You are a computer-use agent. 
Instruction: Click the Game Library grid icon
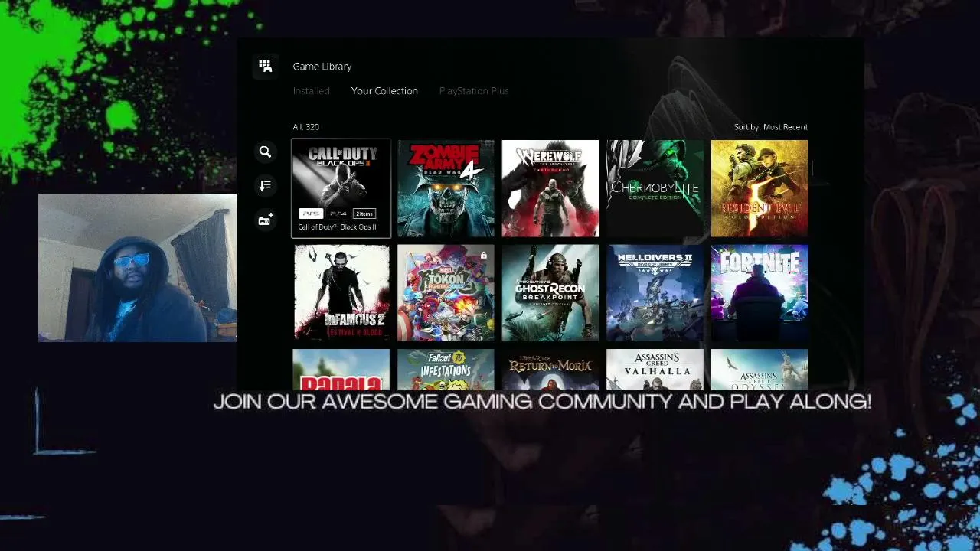[x=265, y=67]
